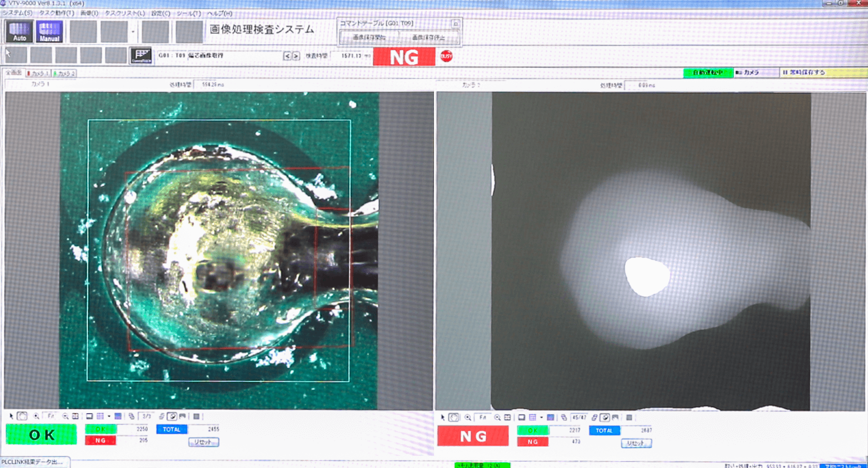Viewport: 868px width, 468px height.
Task: Select pointer tool under camera 2
Action: [x=443, y=418]
